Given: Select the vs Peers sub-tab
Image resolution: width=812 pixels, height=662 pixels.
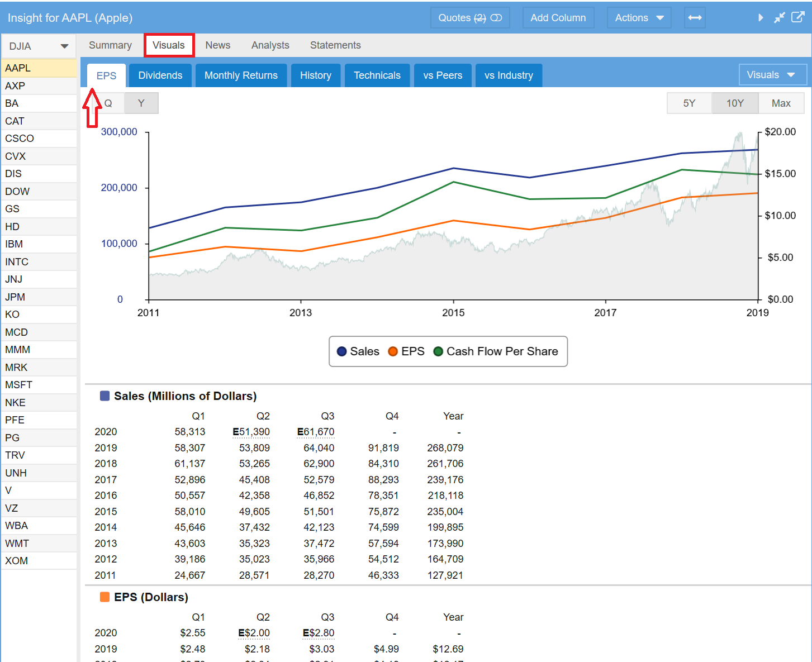Looking at the screenshot, I should 443,75.
